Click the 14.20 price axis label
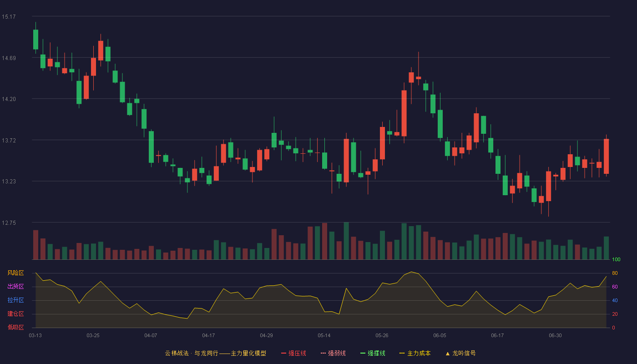Screen dimensions: 637x364 click(x=9, y=99)
